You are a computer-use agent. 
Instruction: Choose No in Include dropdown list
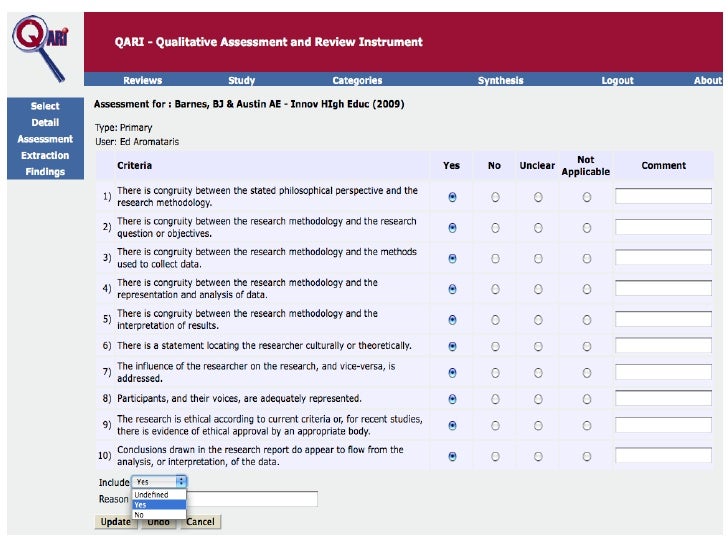(159, 514)
